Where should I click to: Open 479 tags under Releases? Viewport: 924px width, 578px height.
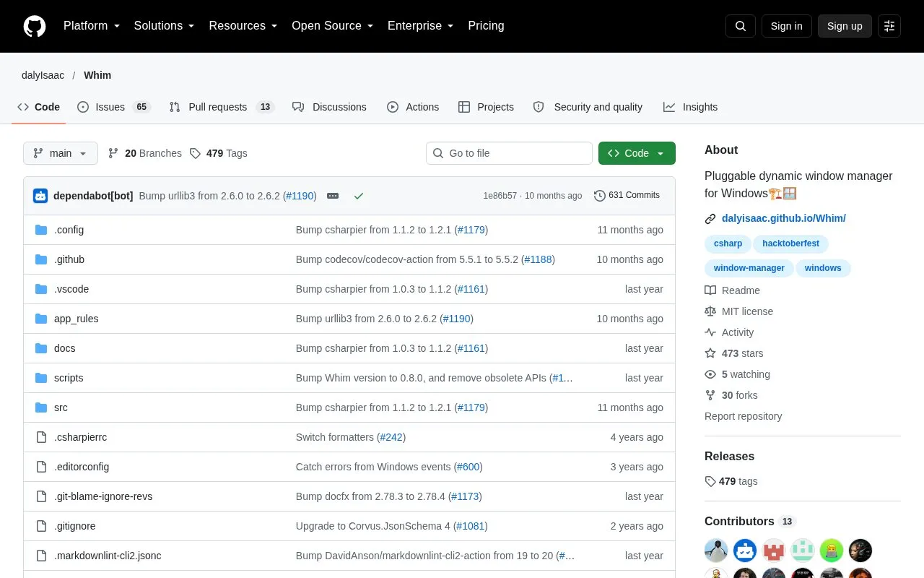pyautogui.click(x=731, y=481)
